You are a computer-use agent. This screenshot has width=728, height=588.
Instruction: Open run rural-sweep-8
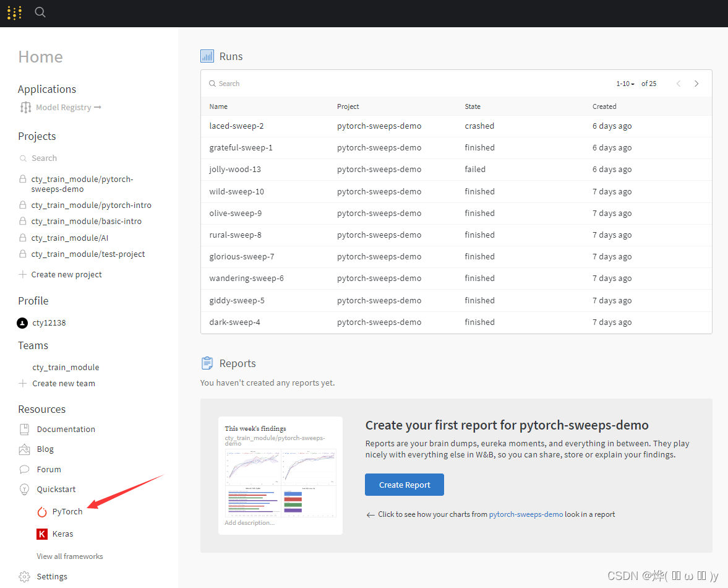[x=236, y=235]
